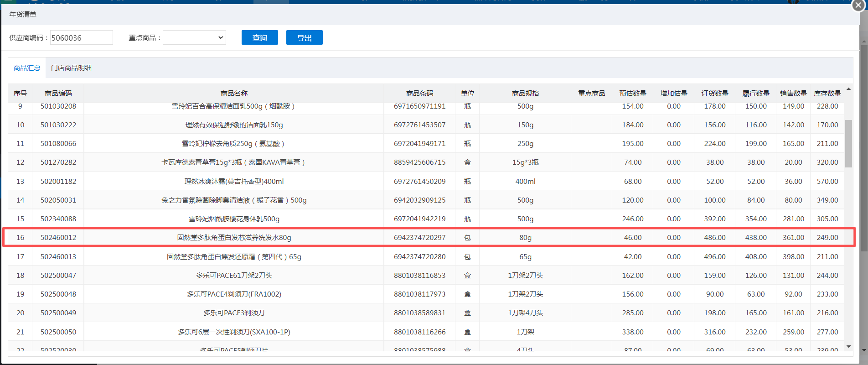Click the product table's vertical scrollbar thumb

coord(848,144)
